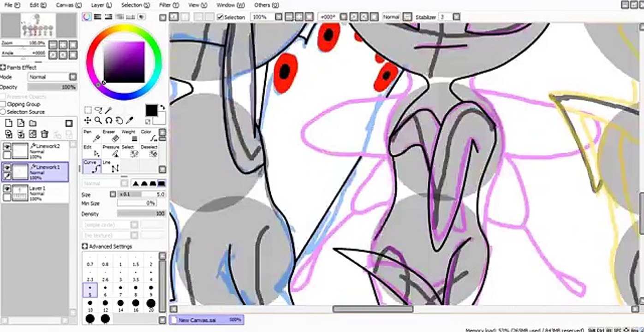Toggle the box under Layer1's eye
The image size is (644, 332).
(7, 197)
